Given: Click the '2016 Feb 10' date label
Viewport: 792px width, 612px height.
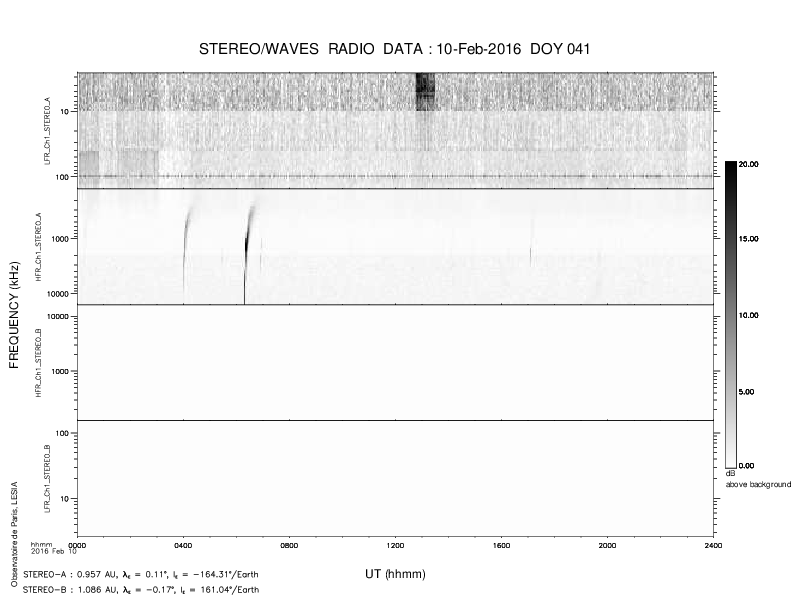Looking at the screenshot, I should click(54, 551).
